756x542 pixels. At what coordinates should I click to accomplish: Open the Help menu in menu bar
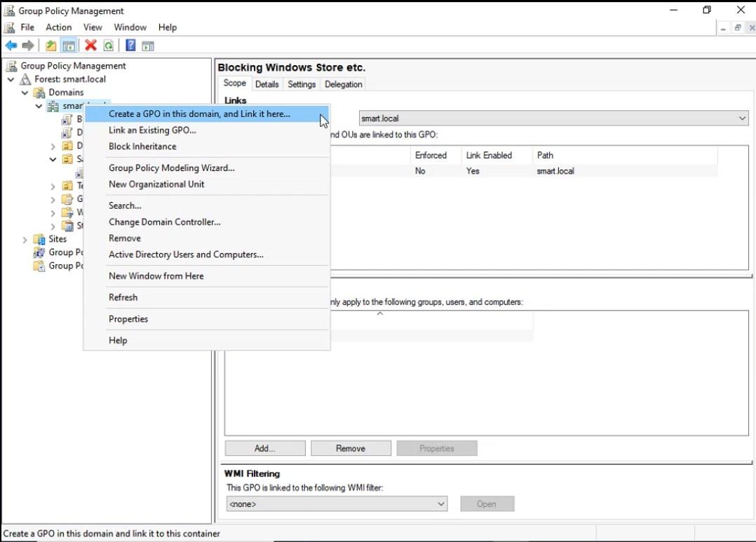(x=168, y=27)
